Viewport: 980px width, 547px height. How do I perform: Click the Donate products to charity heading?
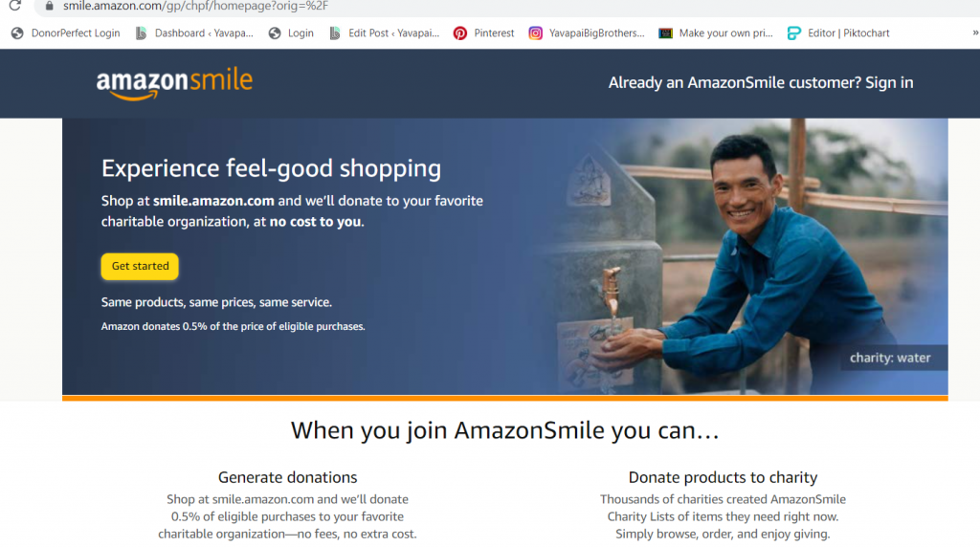[x=724, y=477]
